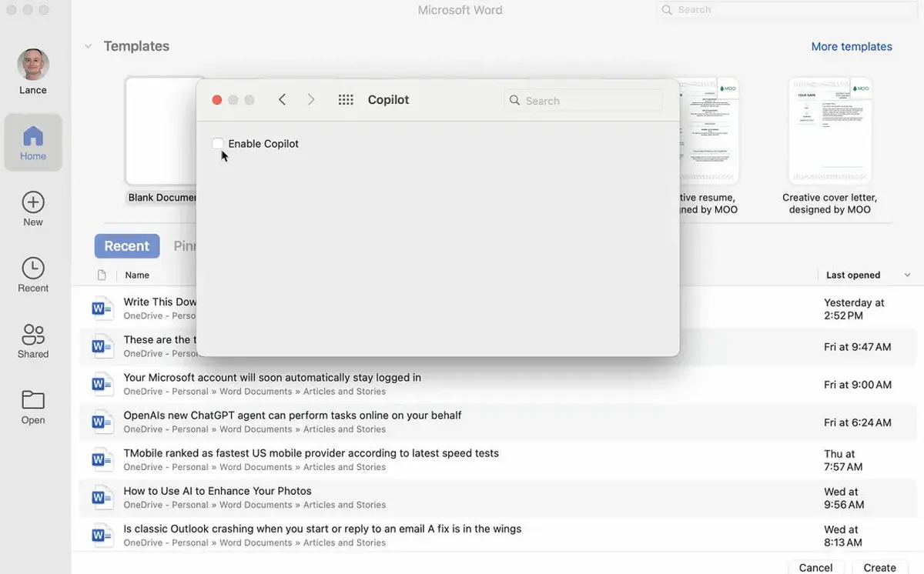Go back with preferences left arrow
This screenshot has width=924, height=574.
[282, 100]
